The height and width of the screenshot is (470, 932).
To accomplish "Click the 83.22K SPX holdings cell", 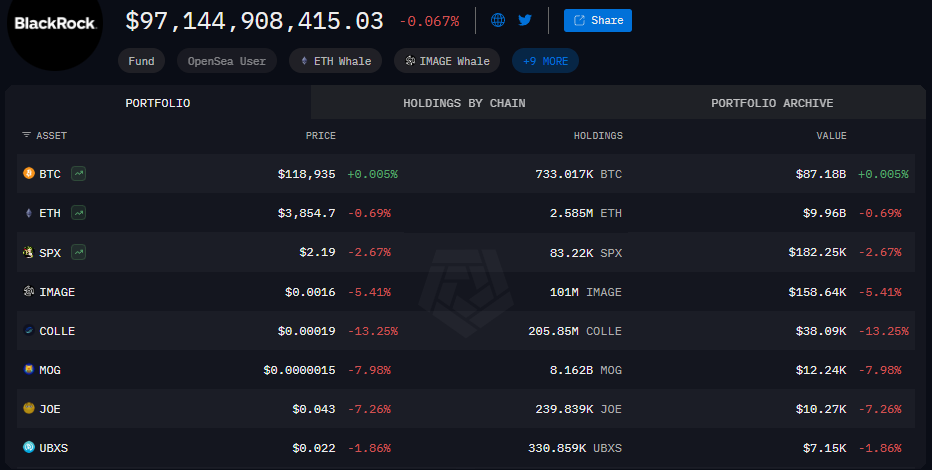I will tap(585, 253).
